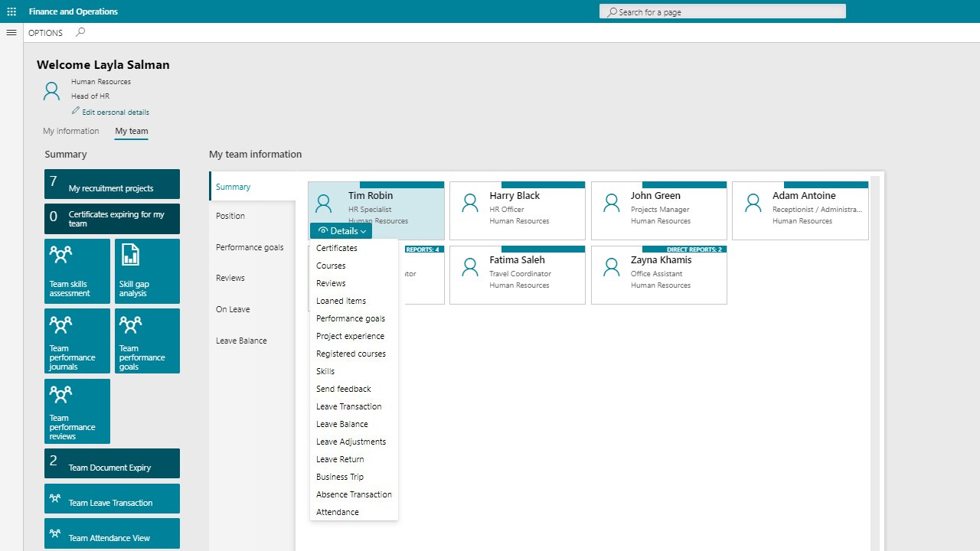Click the team information vertical scrollbar
The width and height of the screenshot is (980, 551).
click(876, 364)
